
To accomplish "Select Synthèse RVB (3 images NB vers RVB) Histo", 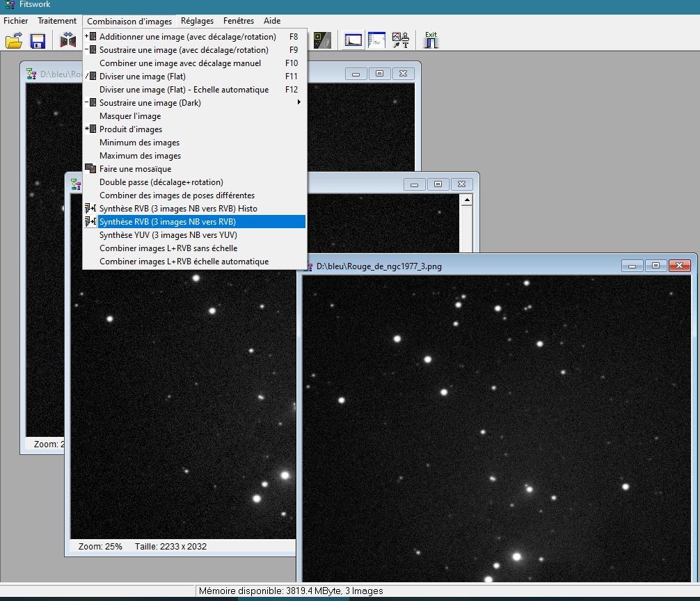I will pos(195,209).
